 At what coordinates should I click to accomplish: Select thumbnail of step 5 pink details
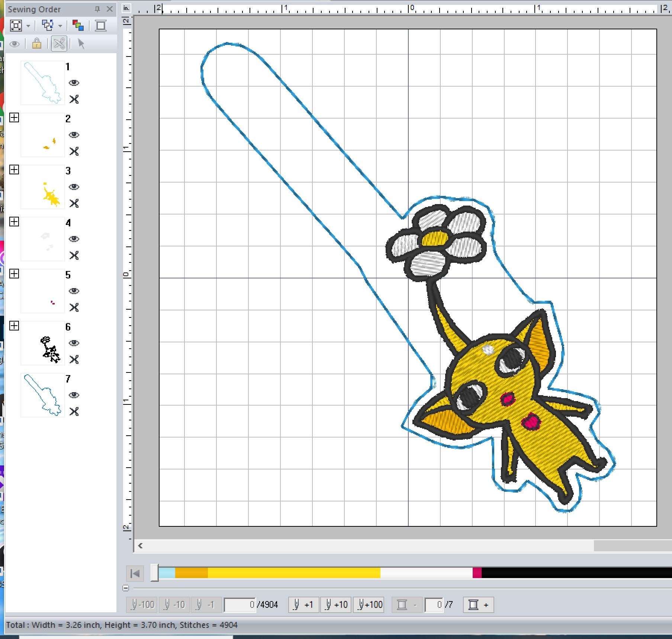click(x=42, y=291)
